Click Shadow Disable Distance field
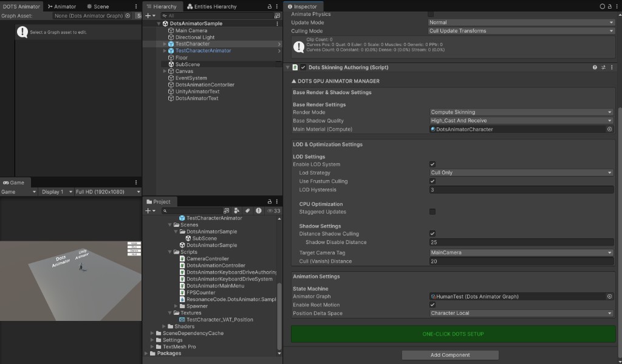 click(x=522, y=243)
